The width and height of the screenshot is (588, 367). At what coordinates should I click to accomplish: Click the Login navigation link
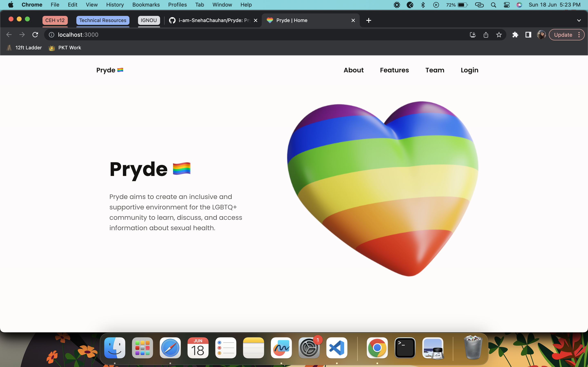pos(469,70)
